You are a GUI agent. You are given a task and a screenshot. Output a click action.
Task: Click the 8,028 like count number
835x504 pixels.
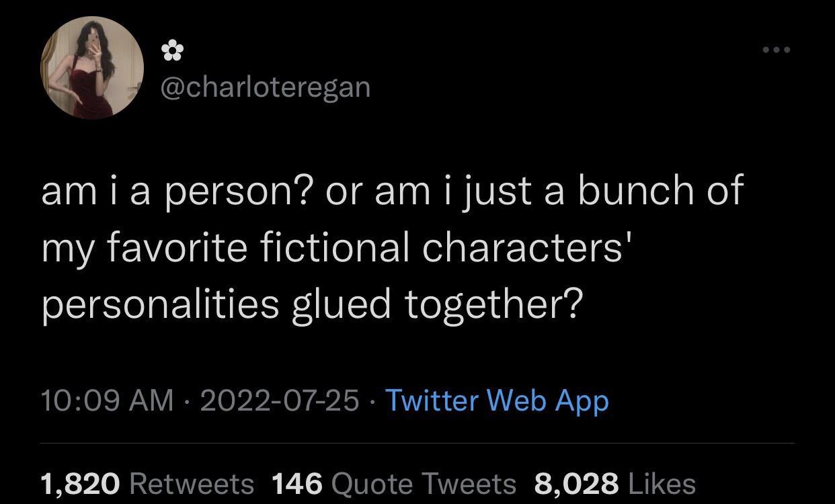tap(576, 483)
